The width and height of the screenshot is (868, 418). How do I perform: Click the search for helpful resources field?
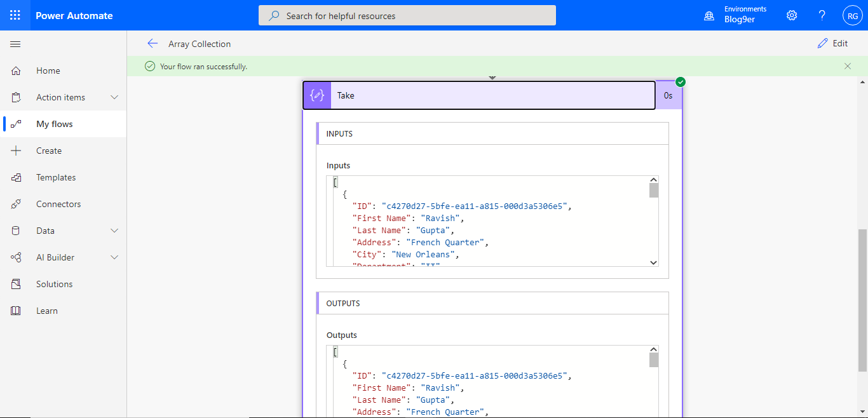tap(407, 15)
